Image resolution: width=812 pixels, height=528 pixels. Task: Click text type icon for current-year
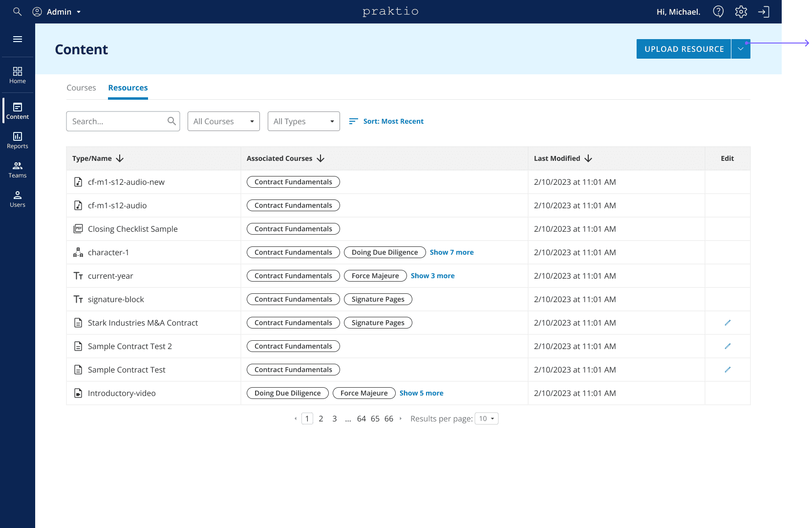[x=78, y=276]
